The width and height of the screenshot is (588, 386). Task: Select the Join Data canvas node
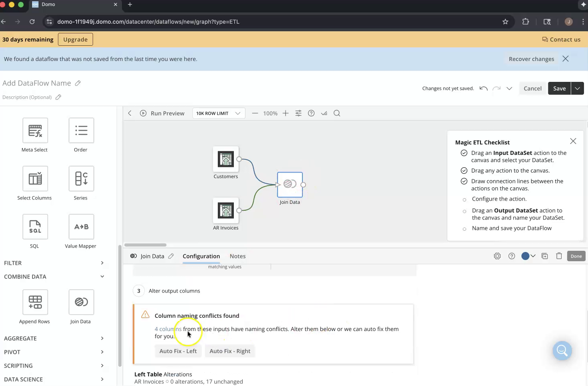pos(290,185)
